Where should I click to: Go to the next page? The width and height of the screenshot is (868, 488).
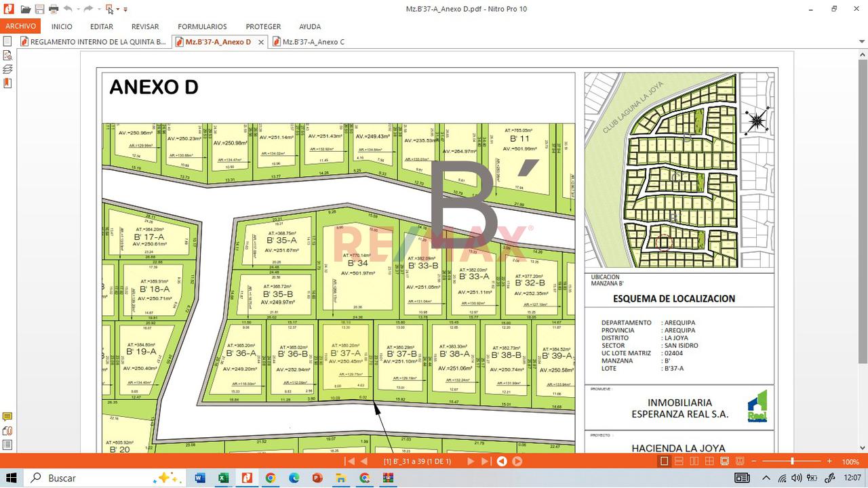click(x=471, y=462)
